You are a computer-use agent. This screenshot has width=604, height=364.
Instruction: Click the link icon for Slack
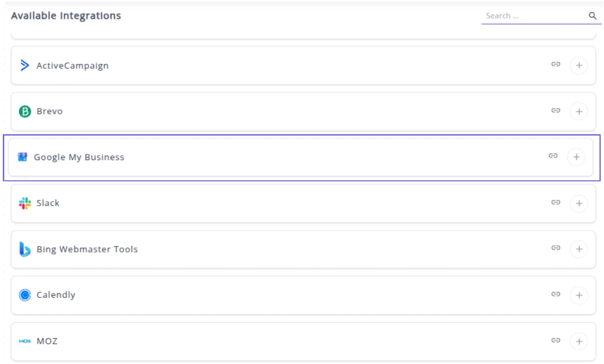tap(555, 202)
